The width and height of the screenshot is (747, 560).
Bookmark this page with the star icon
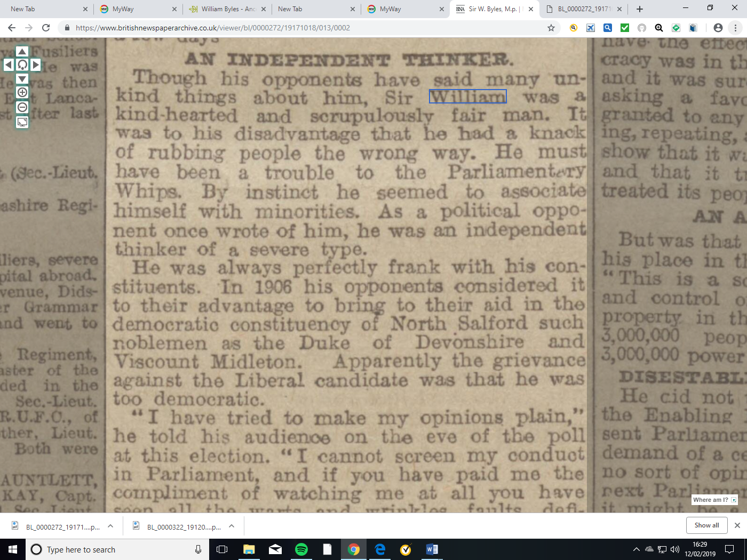tap(551, 28)
